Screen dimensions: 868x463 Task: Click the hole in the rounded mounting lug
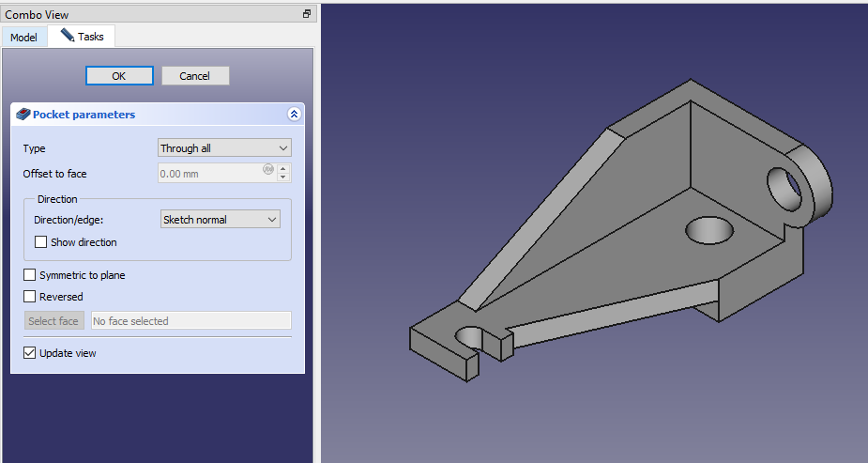[785, 181]
